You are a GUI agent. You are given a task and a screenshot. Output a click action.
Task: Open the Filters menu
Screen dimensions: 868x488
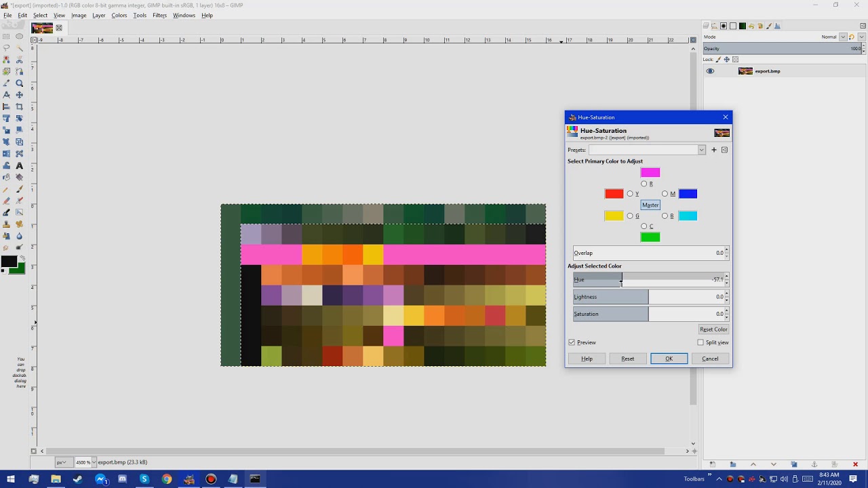click(159, 15)
